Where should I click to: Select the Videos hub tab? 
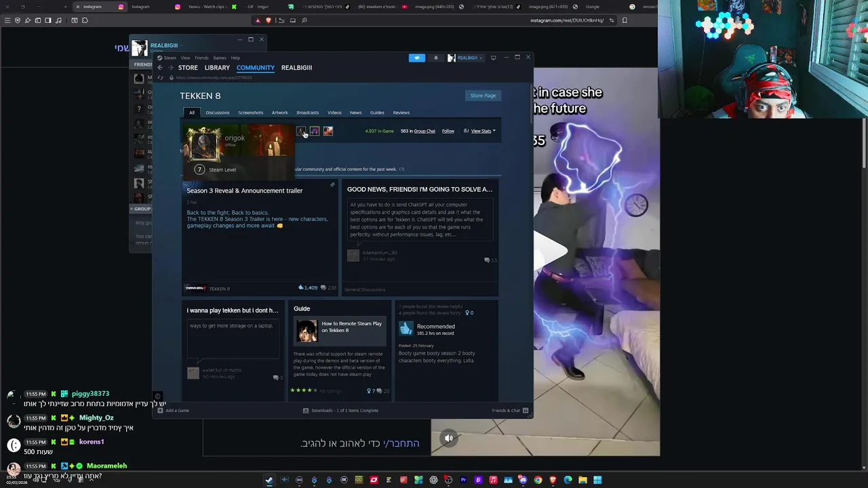334,113
